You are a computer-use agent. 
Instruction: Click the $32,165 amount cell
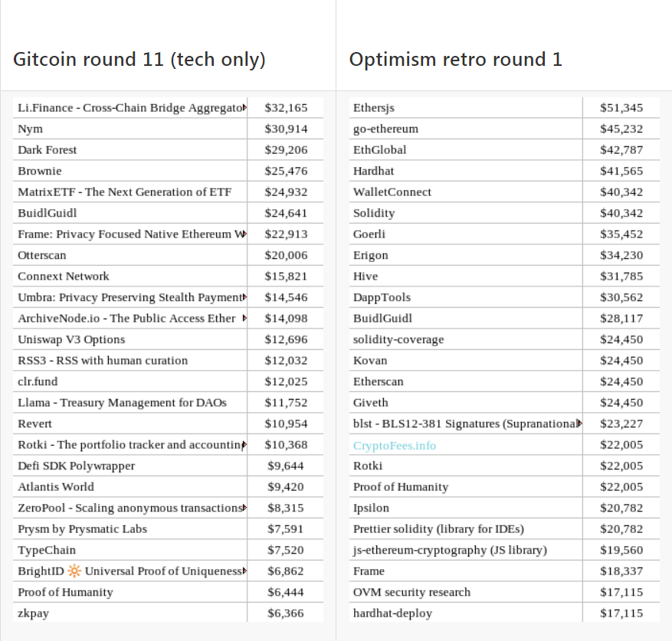click(x=286, y=107)
